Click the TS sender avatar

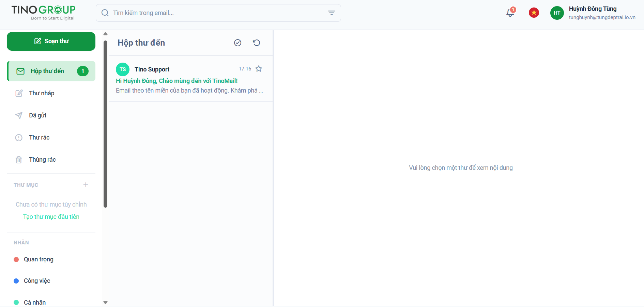tap(123, 69)
